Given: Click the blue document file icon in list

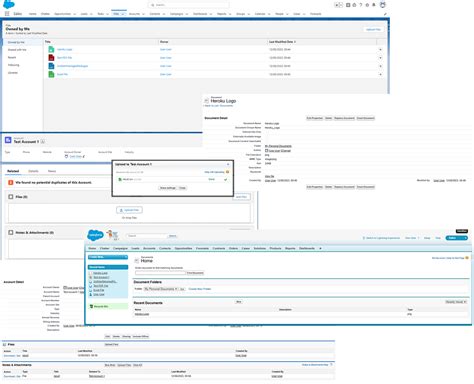Looking at the screenshot, I should coord(51,66).
